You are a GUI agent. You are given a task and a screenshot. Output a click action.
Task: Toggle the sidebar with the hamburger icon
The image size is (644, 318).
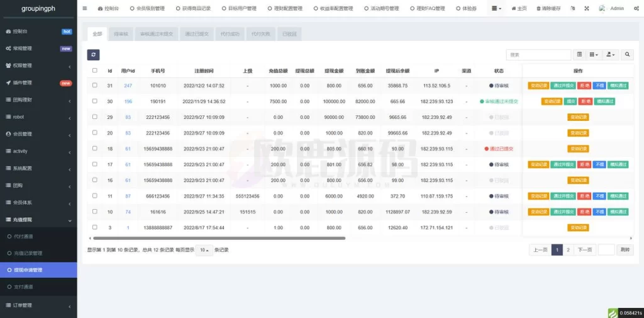85,8
